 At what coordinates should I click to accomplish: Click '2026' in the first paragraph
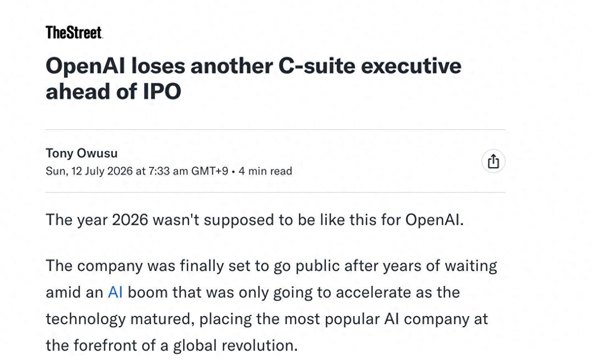130,220
